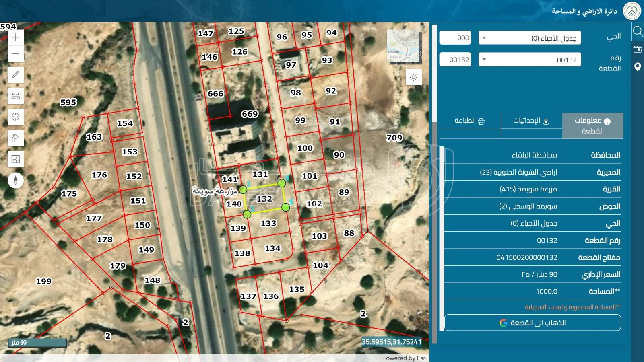
Task: Click Go to parcel Google button (الذهاب الى القطعة)
Action: click(x=533, y=323)
